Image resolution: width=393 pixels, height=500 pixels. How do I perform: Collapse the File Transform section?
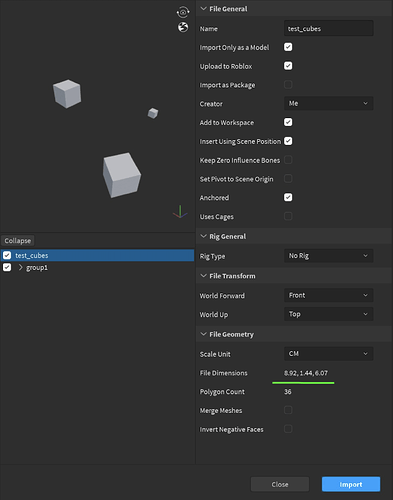pyautogui.click(x=203, y=276)
